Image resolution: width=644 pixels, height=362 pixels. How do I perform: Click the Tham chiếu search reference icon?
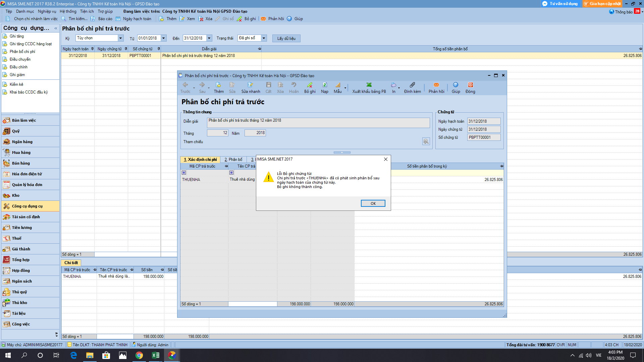coord(426,141)
